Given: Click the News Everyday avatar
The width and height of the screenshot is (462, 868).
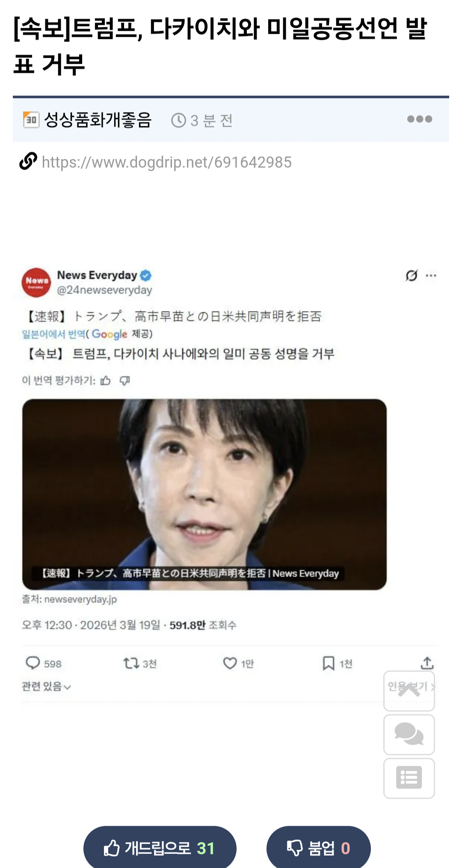Looking at the screenshot, I should click(x=36, y=282).
